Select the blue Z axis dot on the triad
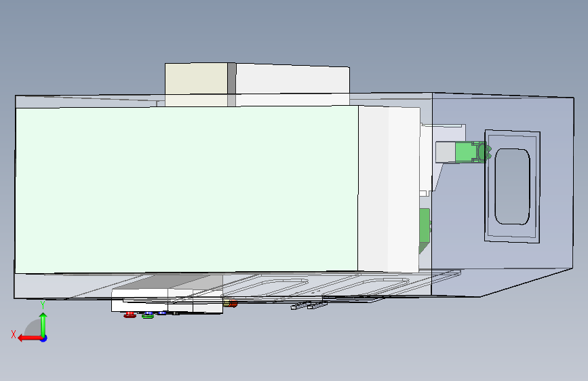This screenshot has height=381, width=588. coord(44,338)
